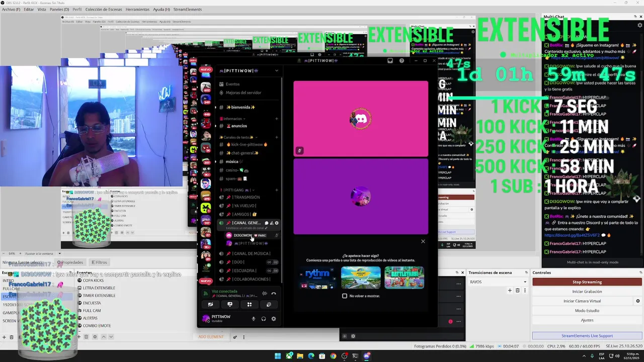Open Paneles menu in OBS
644x362 pixels.
(x=59, y=10)
